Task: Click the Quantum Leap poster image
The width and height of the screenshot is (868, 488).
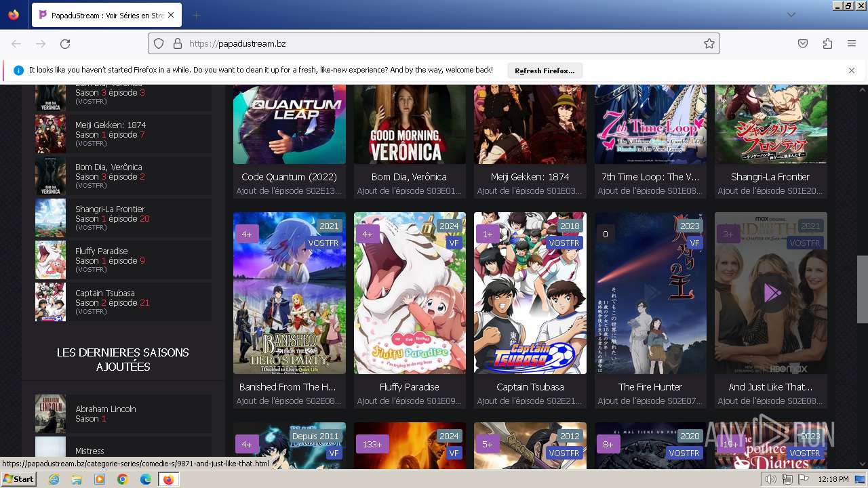Action: point(290,124)
